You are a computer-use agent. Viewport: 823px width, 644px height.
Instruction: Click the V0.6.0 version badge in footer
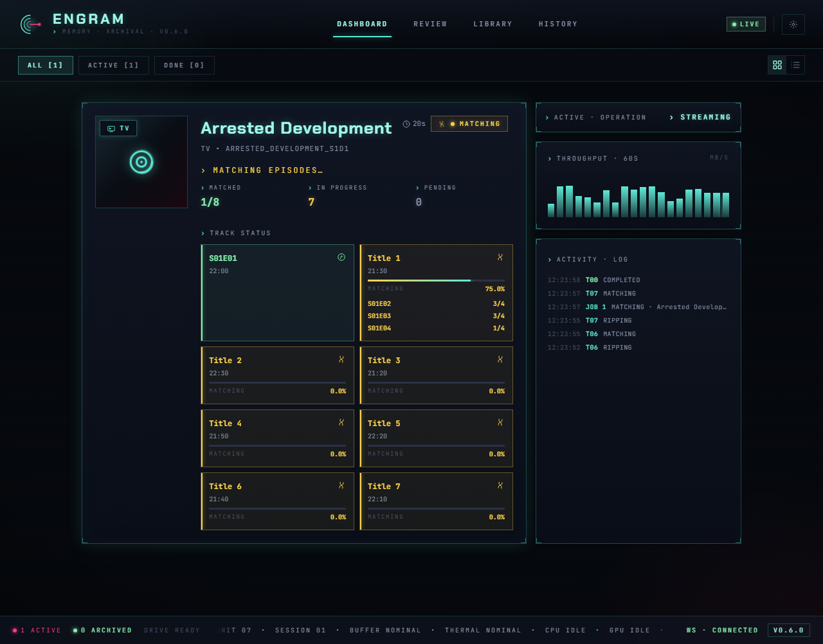pos(788,630)
